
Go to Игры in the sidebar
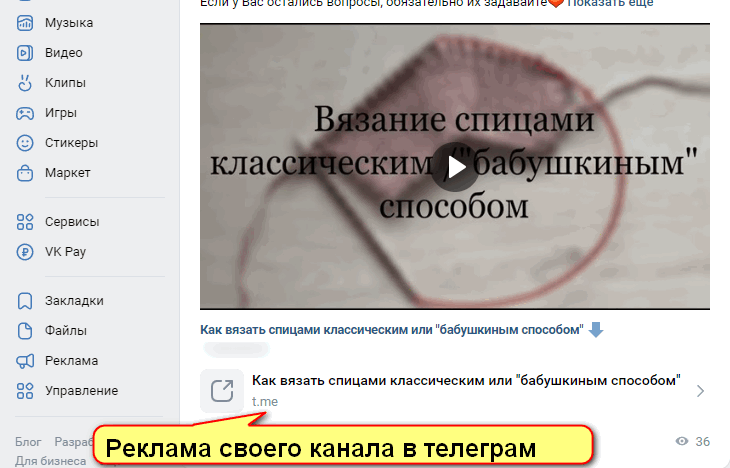61,113
